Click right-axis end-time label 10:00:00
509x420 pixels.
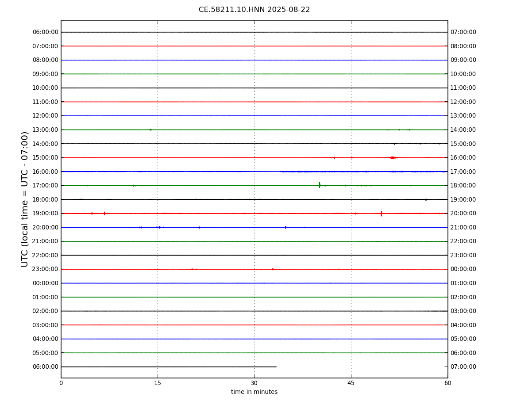click(x=463, y=74)
